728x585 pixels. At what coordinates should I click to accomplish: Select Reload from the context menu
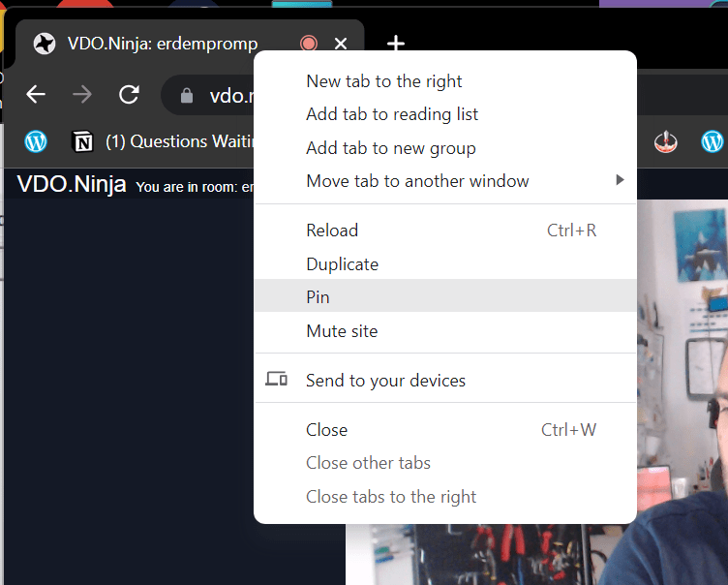pos(445,231)
